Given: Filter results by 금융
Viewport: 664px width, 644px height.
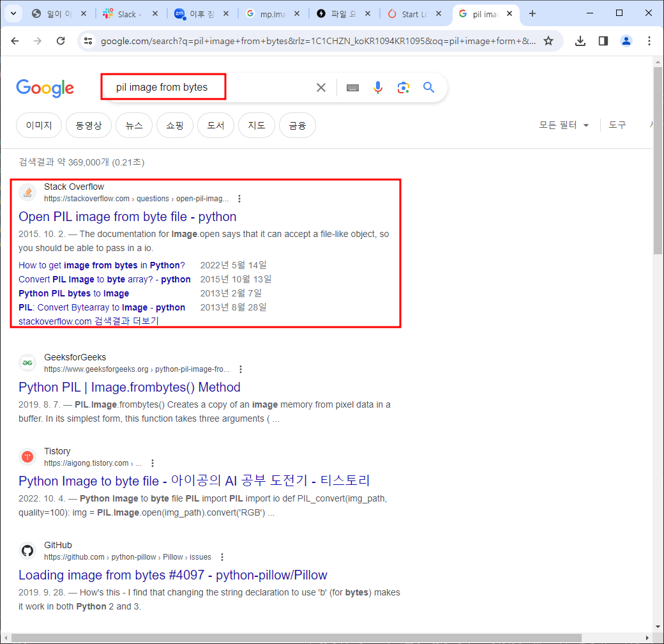Looking at the screenshot, I should click(298, 125).
